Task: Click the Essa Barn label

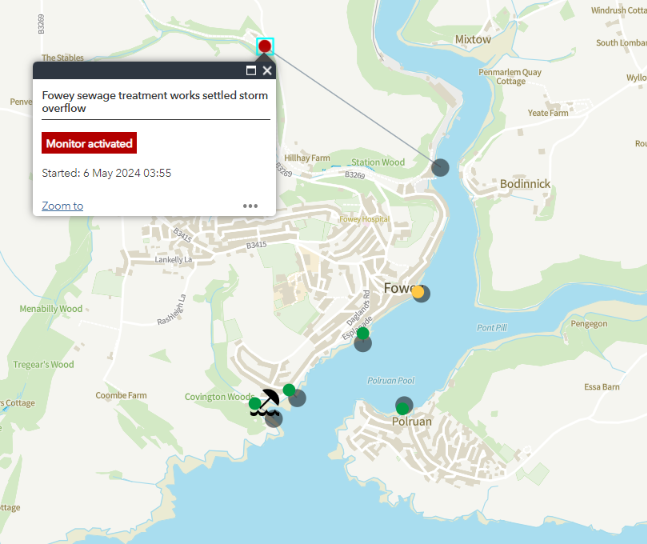Action: 602,387
